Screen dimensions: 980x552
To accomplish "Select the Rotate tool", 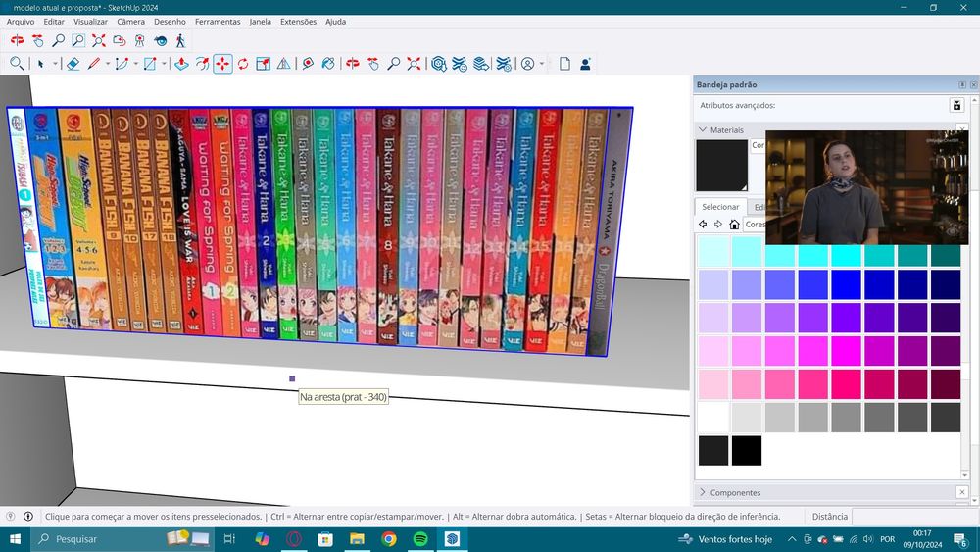I will (x=243, y=64).
